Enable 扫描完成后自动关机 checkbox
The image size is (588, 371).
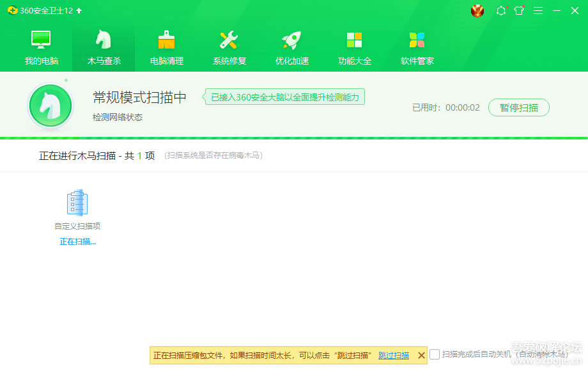click(435, 354)
